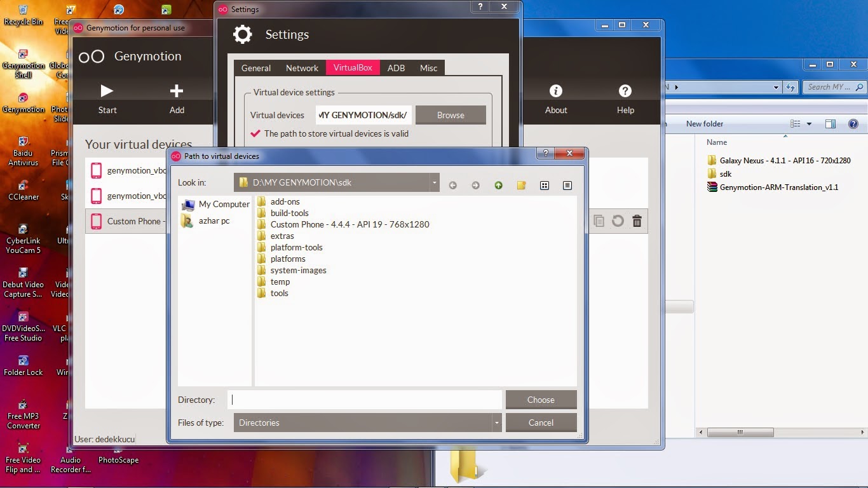Open Folder Lock desktop icon
This screenshot has width=868, height=488.
pos(24,365)
